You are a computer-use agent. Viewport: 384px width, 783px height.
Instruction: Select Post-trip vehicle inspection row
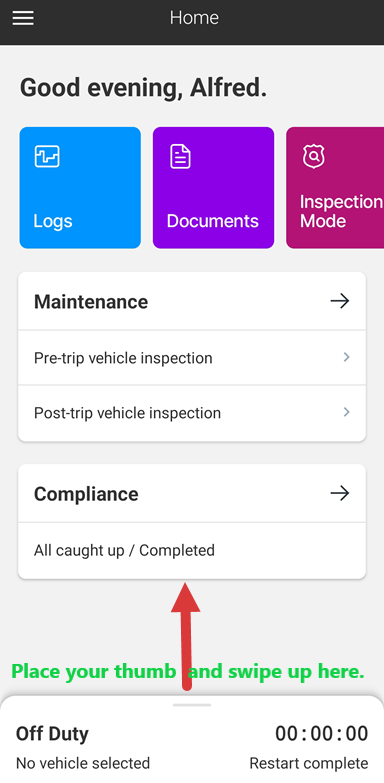(192, 413)
